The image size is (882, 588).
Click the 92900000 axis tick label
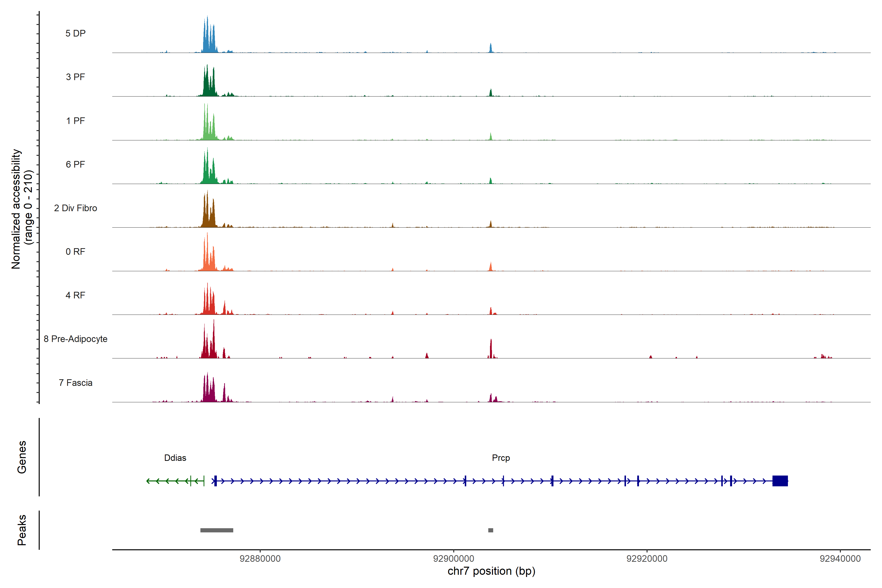(453, 559)
